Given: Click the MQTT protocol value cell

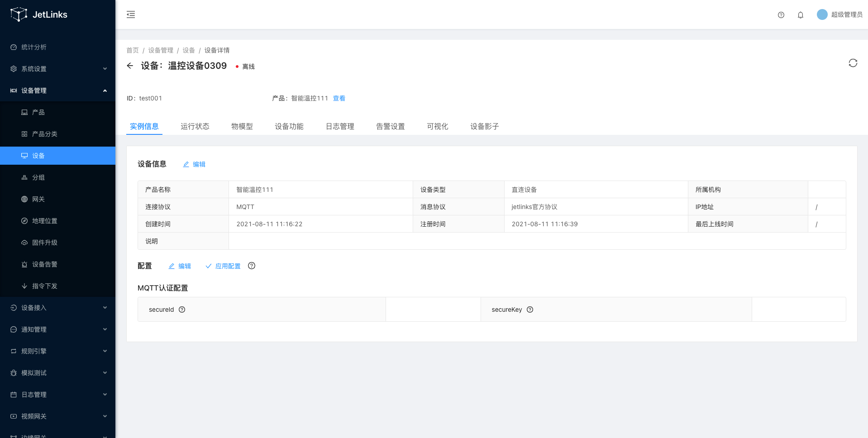Looking at the screenshot, I should pyautogui.click(x=321, y=207).
